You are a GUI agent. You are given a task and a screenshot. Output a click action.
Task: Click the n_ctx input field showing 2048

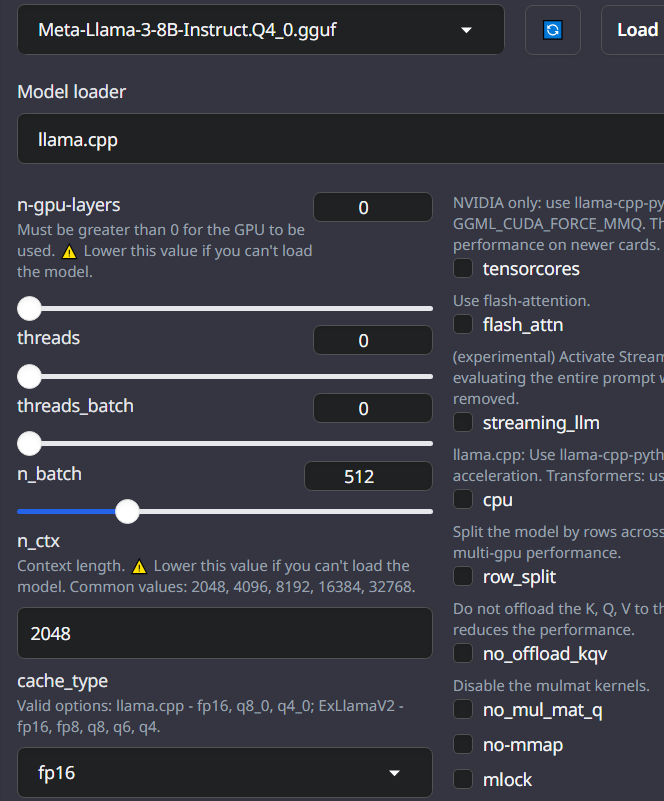(225, 633)
